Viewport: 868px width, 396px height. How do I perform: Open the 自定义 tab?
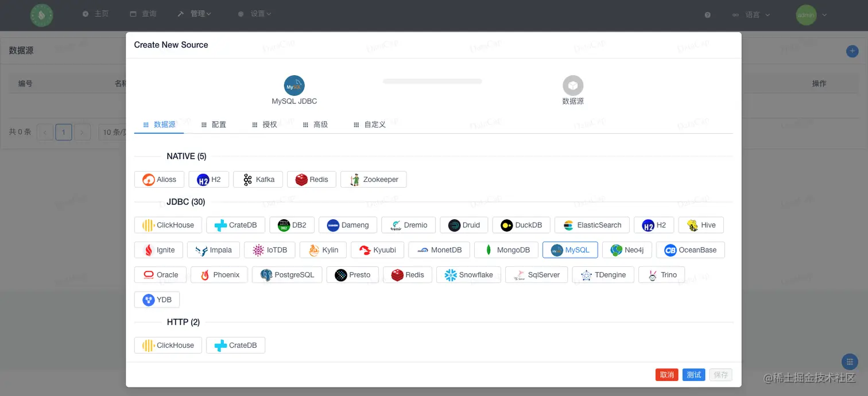(370, 124)
